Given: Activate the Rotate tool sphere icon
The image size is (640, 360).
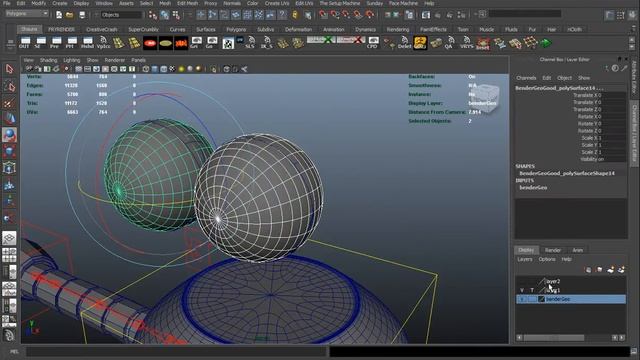Looking at the screenshot, I should tap(9, 135).
